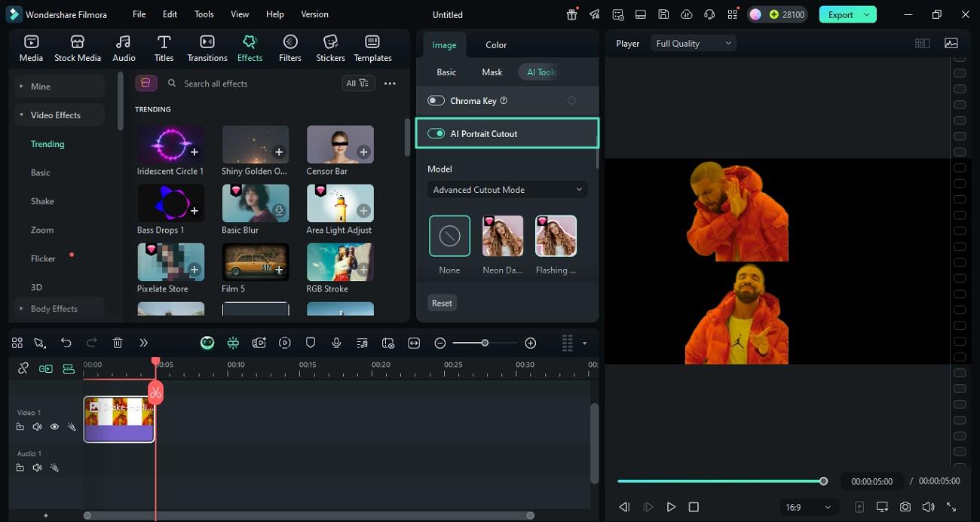Image resolution: width=980 pixels, height=522 pixels.
Task: Select the Film 5 effect thumbnail
Action: click(x=256, y=261)
